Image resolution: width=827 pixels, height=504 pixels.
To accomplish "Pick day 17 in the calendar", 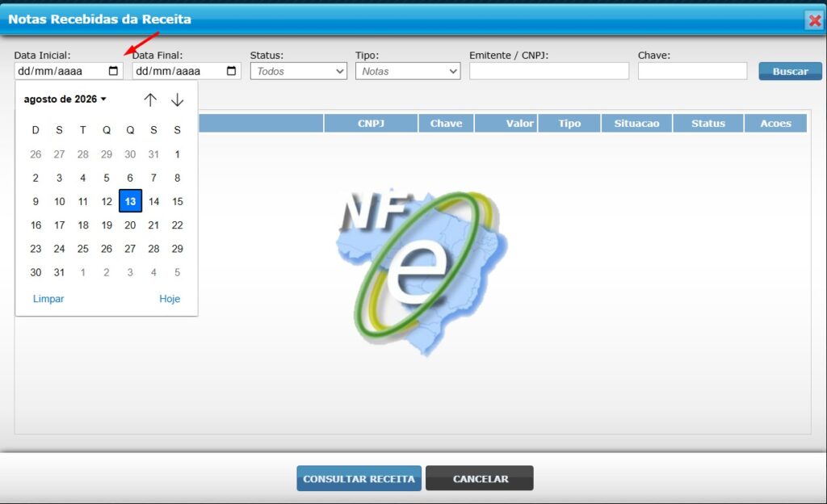I will pyautogui.click(x=59, y=225).
